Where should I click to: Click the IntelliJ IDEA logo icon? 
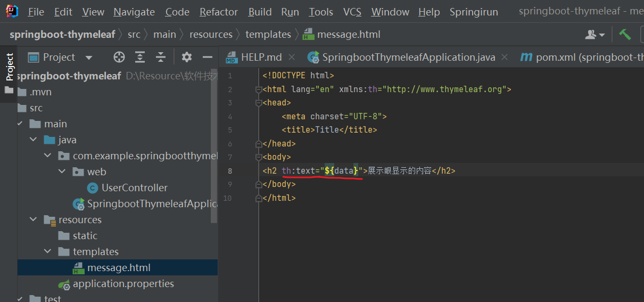(x=12, y=11)
